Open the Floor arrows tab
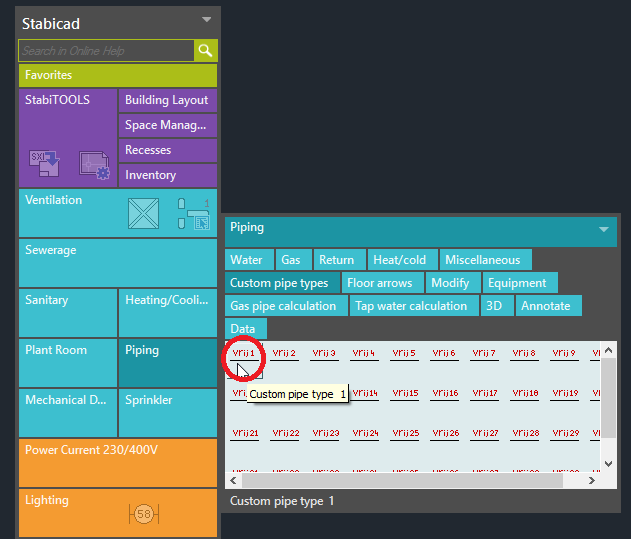The image size is (631, 539). (x=383, y=283)
